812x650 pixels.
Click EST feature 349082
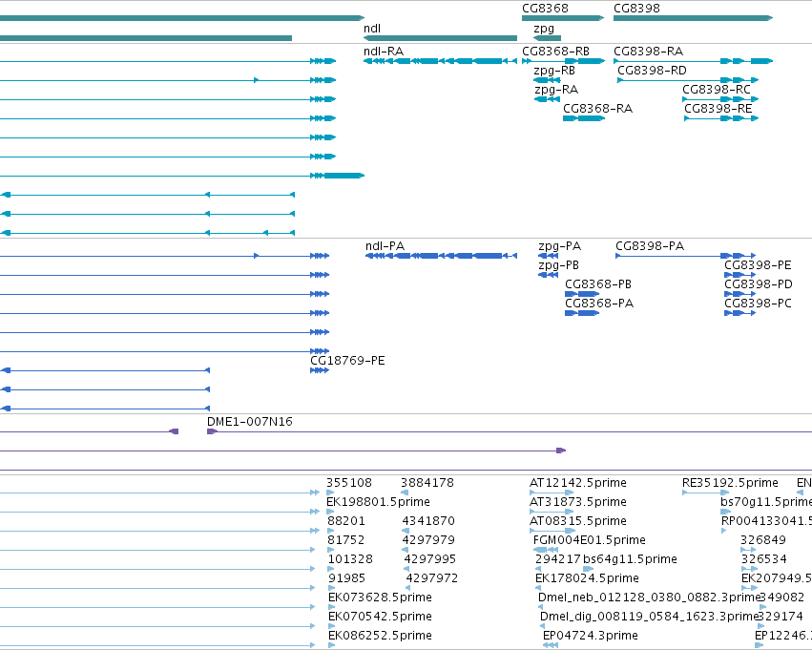tap(762, 607)
